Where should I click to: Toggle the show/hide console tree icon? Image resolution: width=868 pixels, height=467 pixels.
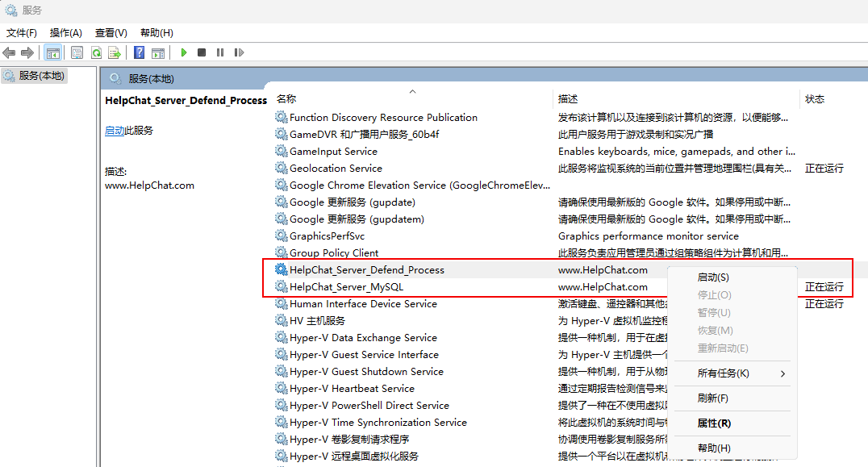tap(53, 53)
